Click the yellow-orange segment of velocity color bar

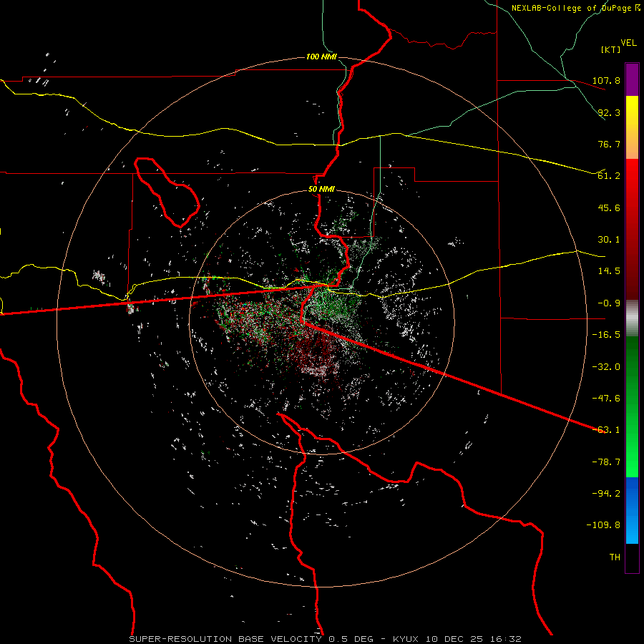tap(632, 127)
